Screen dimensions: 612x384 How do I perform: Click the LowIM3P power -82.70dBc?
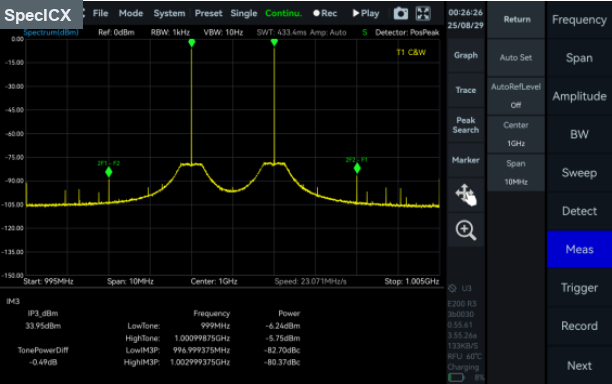282,350
